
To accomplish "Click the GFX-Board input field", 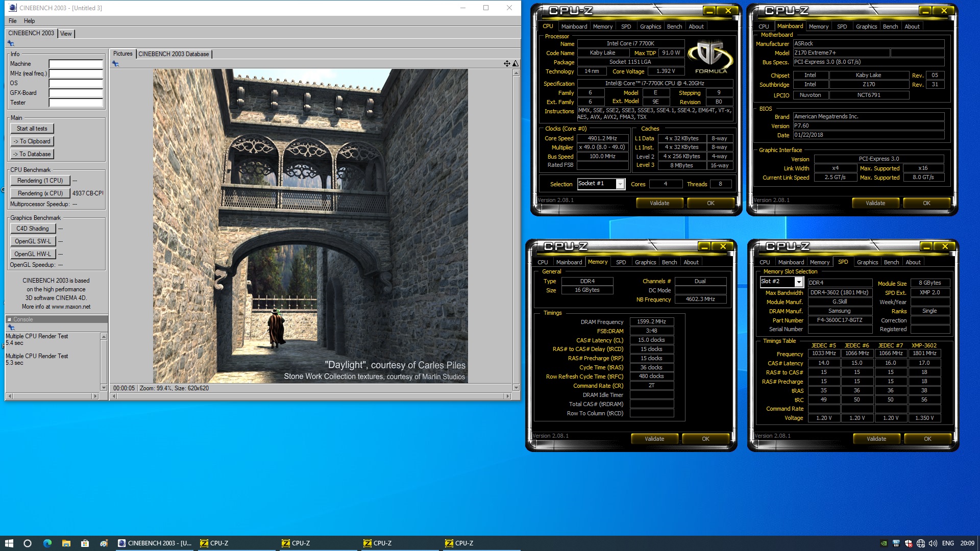I will [x=76, y=93].
